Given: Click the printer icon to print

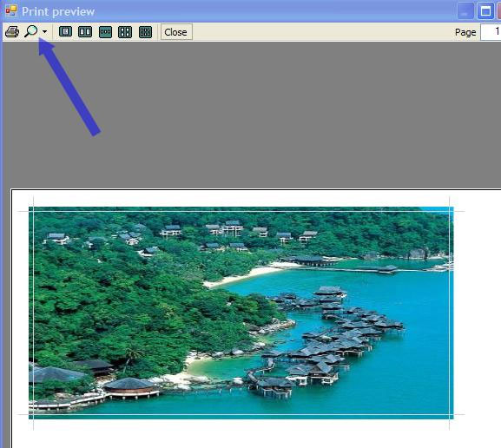Looking at the screenshot, I should click(12, 32).
